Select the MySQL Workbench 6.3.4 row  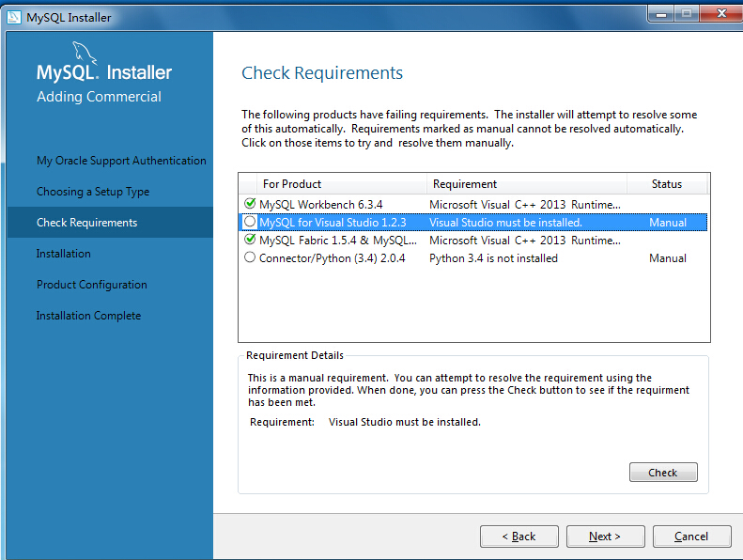point(472,205)
